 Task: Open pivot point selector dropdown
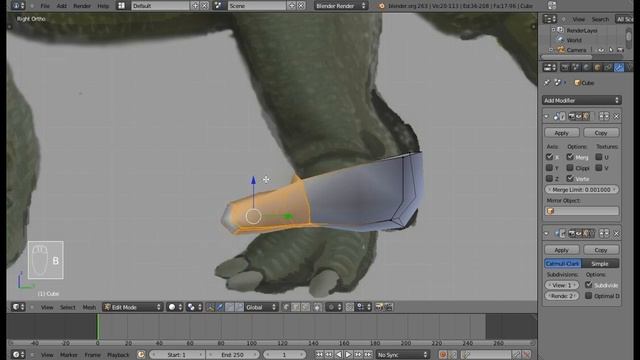click(x=193, y=307)
